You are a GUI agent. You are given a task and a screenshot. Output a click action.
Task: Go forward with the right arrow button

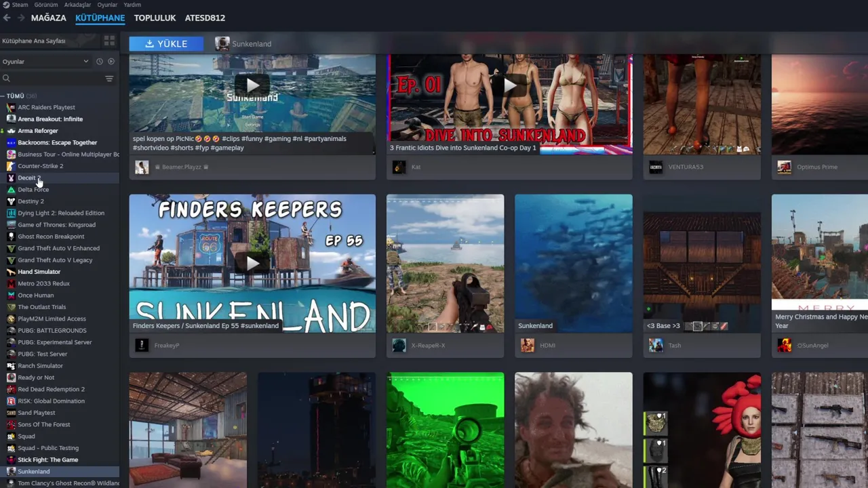(21, 18)
